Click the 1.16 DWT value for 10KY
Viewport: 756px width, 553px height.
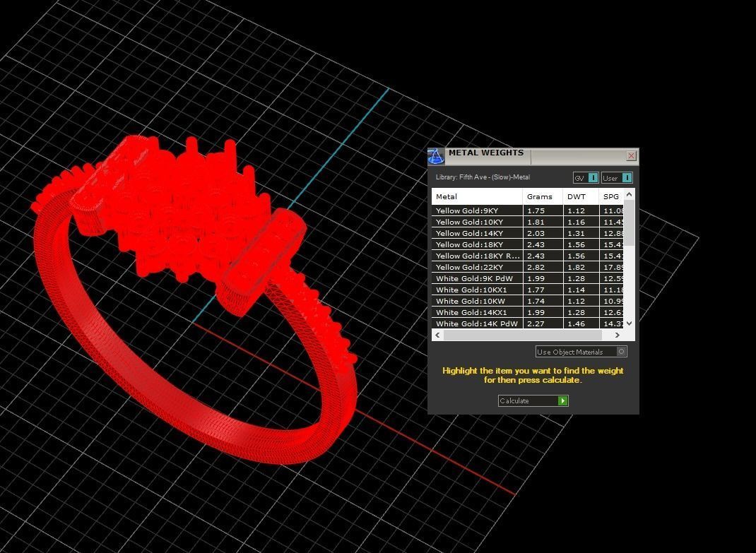pos(576,222)
